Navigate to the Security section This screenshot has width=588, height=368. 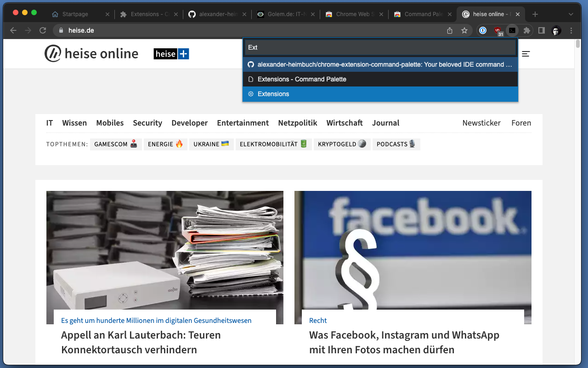[147, 123]
